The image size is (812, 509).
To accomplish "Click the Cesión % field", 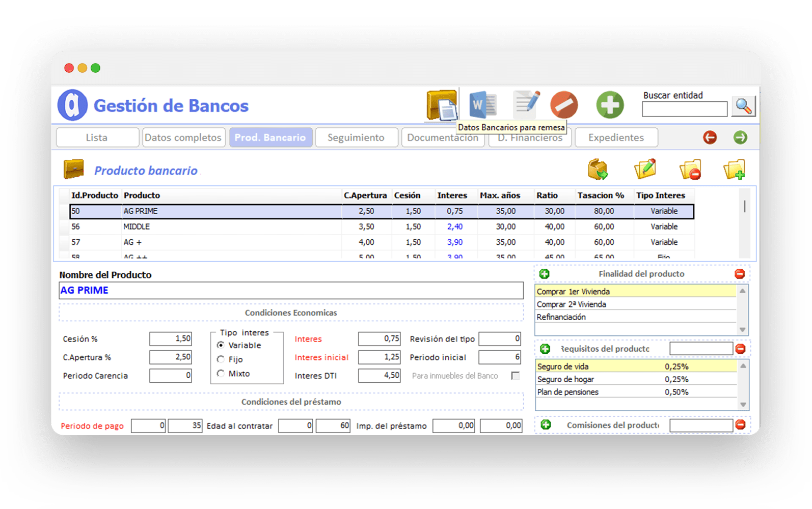I will coord(171,338).
